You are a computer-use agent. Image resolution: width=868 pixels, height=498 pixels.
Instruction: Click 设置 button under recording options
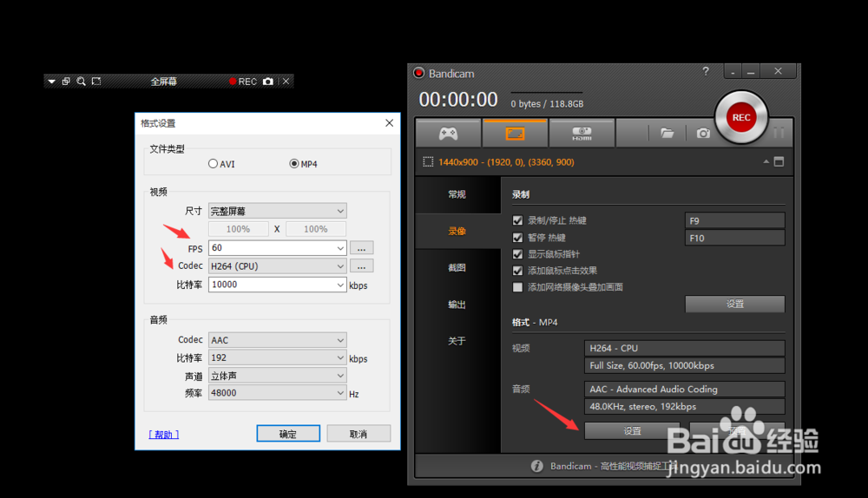tap(735, 304)
